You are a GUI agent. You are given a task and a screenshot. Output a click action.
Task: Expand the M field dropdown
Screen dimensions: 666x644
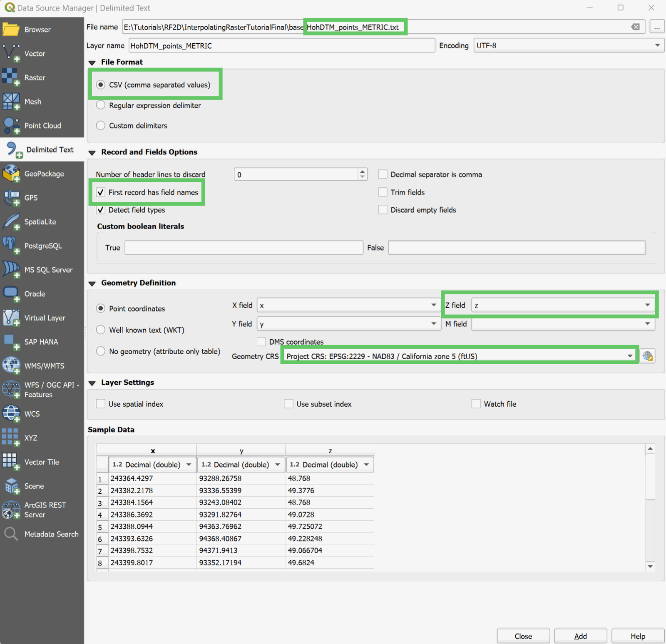pos(647,324)
